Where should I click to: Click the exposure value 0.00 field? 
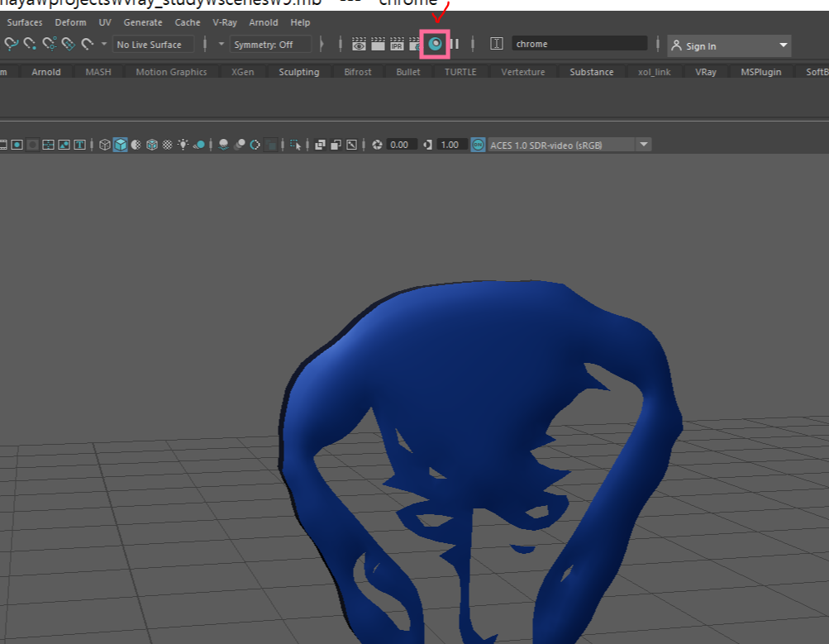pyautogui.click(x=402, y=145)
